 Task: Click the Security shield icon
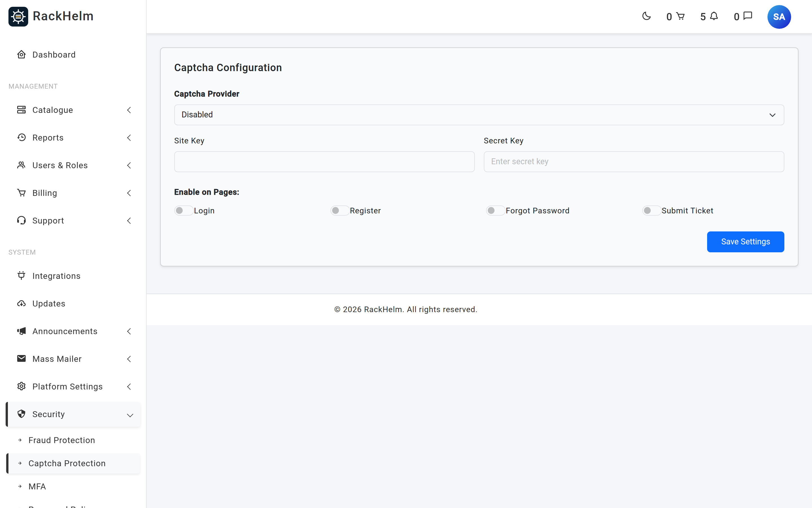[x=21, y=414]
